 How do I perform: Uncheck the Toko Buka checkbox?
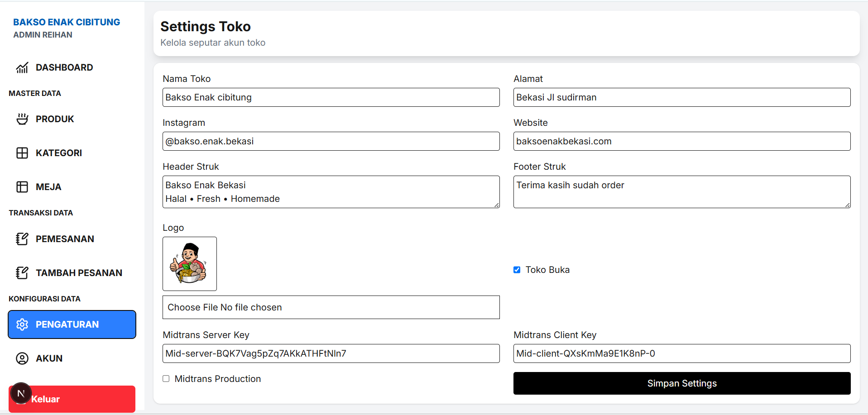(x=517, y=270)
